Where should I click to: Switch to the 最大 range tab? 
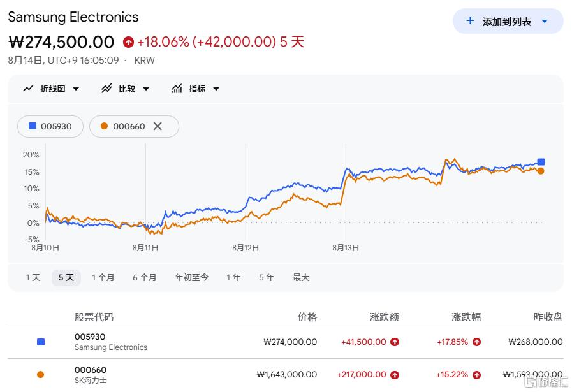pos(301,277)
